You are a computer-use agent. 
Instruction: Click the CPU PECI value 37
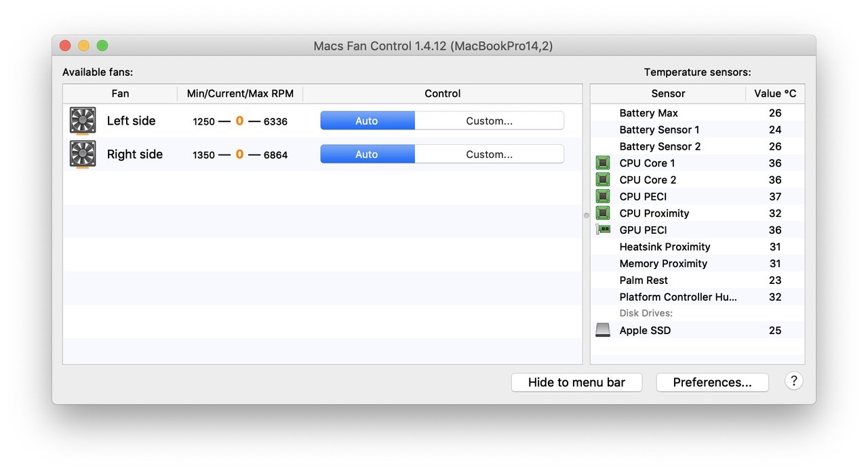pos(775,197)
